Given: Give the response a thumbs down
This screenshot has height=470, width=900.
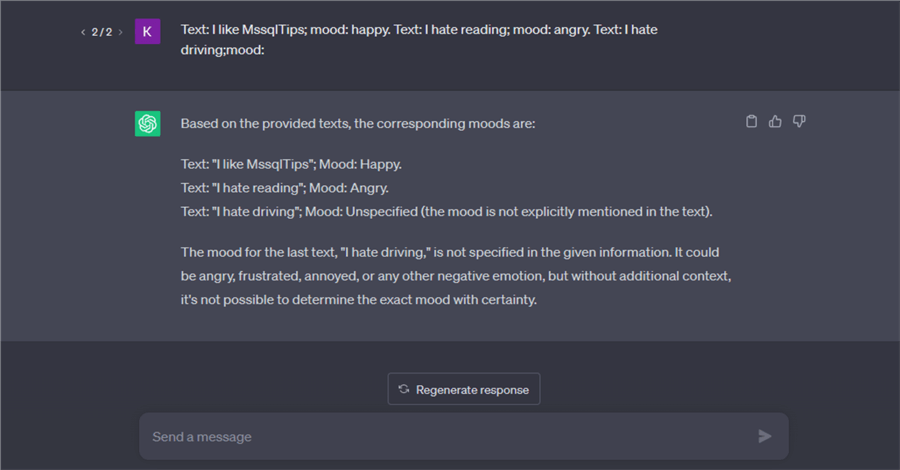Looking at the screenshot, I should [799, 122].
